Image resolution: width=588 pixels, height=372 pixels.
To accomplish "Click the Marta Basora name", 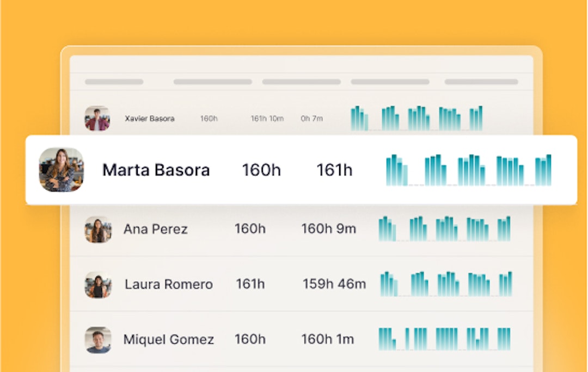I will click(156, 170).
